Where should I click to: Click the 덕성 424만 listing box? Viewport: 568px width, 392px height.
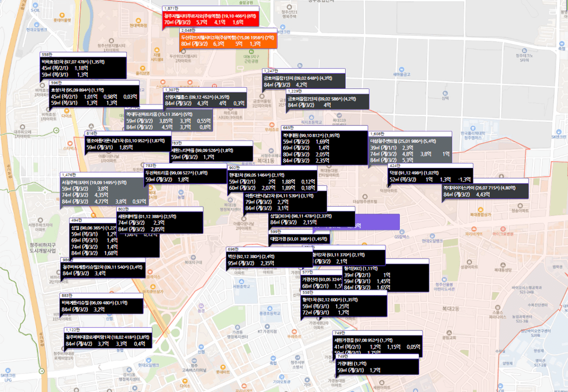(430, 173)
